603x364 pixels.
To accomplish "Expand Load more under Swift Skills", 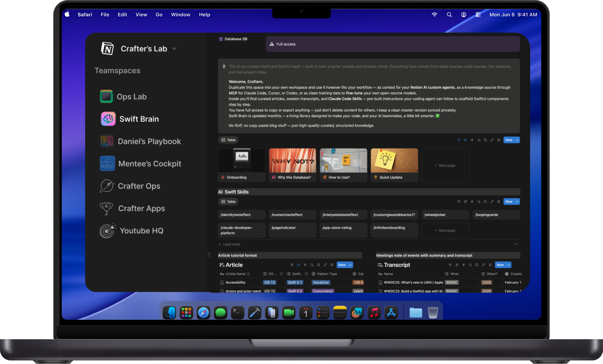I will 229,244.
